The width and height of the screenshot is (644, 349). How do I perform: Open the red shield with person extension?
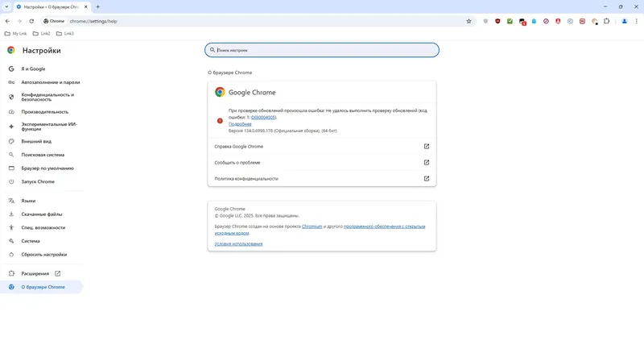(558, 21)
